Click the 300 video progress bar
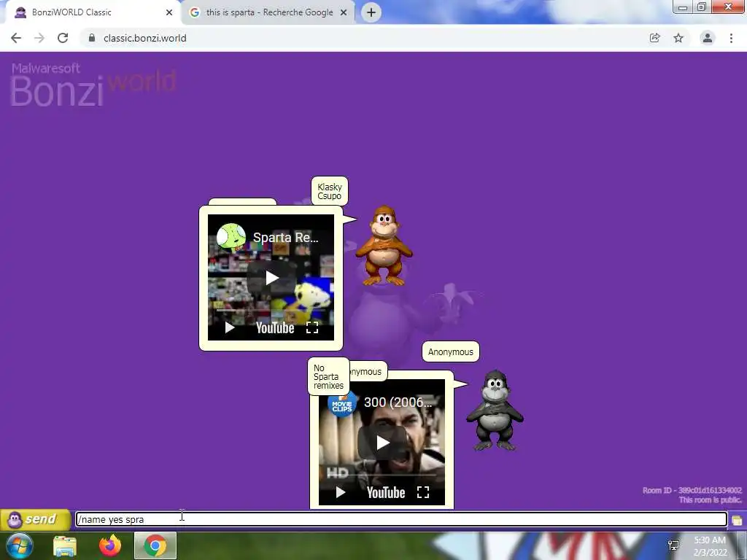747x560 pixels. 382,475
